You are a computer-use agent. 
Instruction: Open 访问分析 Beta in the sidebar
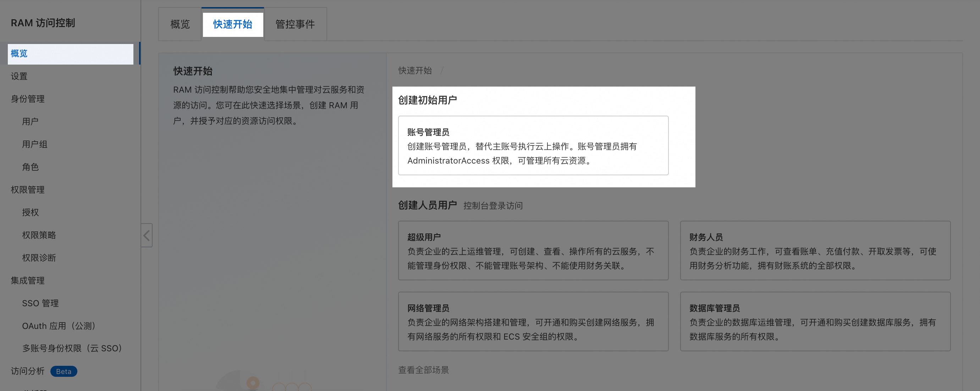point(44,371)
